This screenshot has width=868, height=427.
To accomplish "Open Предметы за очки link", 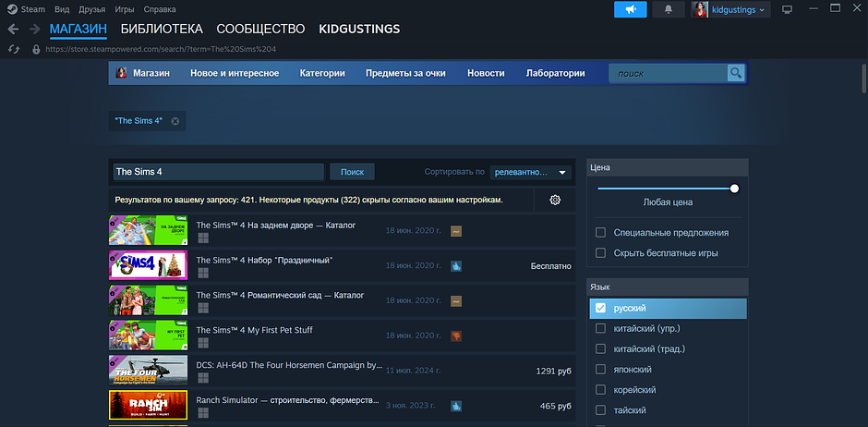I will point(405,73).
